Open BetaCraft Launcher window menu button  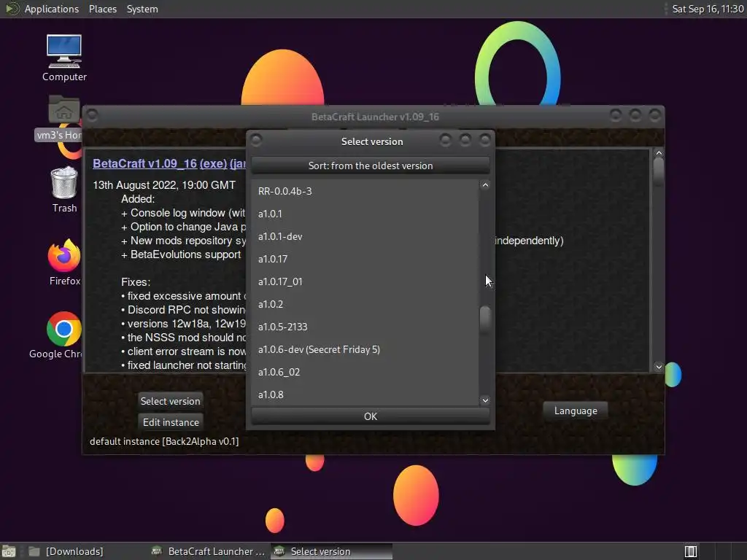93,115
